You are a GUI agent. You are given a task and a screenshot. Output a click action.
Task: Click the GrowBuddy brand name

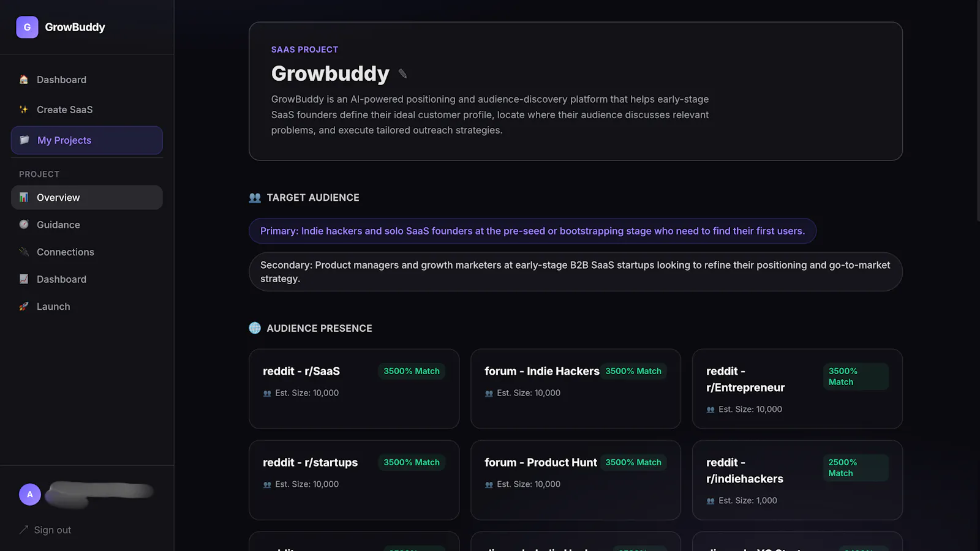75,27
